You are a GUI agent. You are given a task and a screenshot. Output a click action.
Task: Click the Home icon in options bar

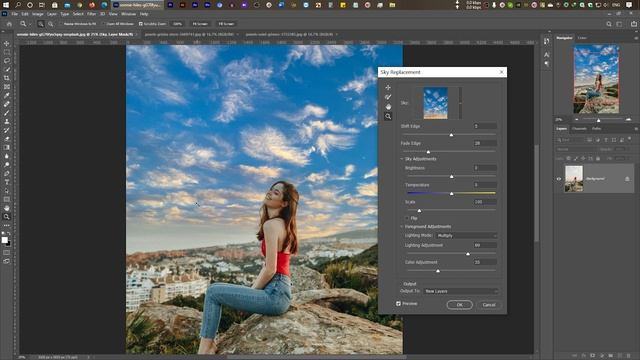click(9, 24)
